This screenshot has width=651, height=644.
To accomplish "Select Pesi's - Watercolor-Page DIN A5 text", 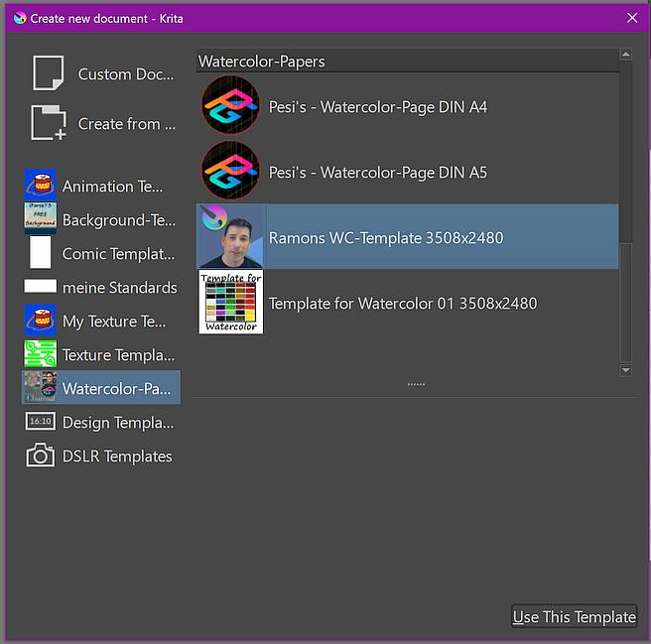I will click(378, 173).
